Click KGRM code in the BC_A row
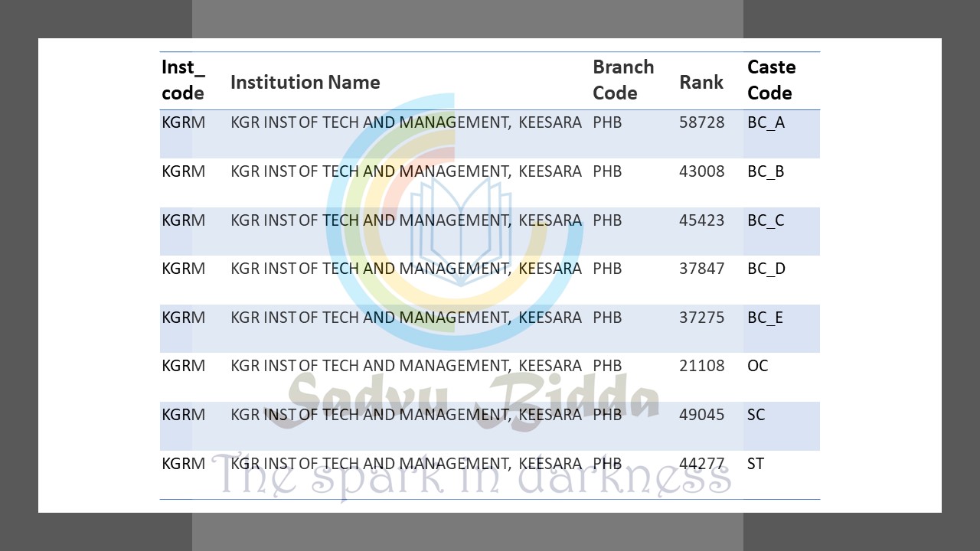This screenshot has height=551, width=980. 183,122
